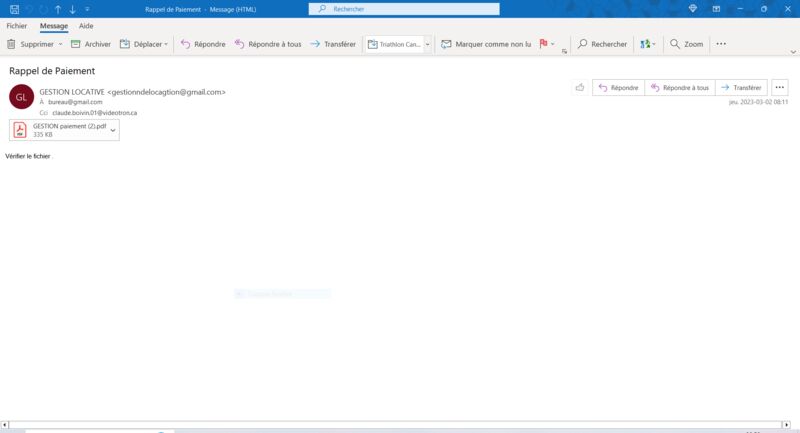The image size is (800, 433).
Task: Click Archiver in the ribbon
Action: tap(91, 44)
